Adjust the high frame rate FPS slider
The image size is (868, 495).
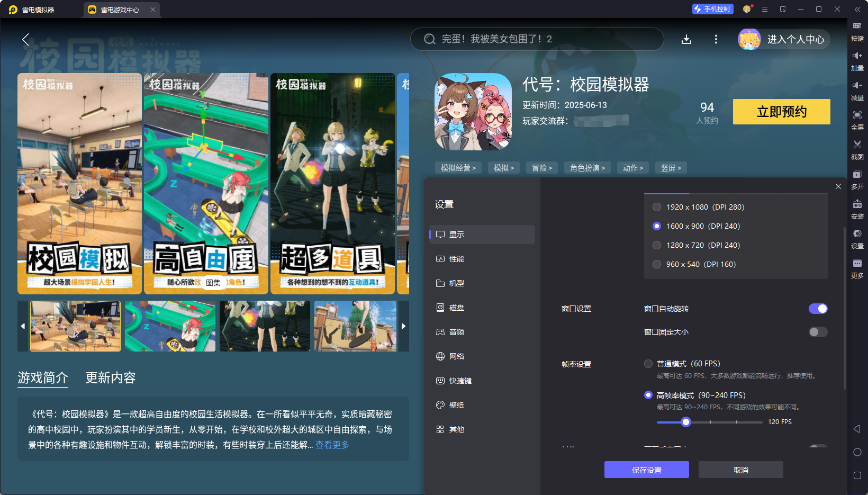(686, 422)
